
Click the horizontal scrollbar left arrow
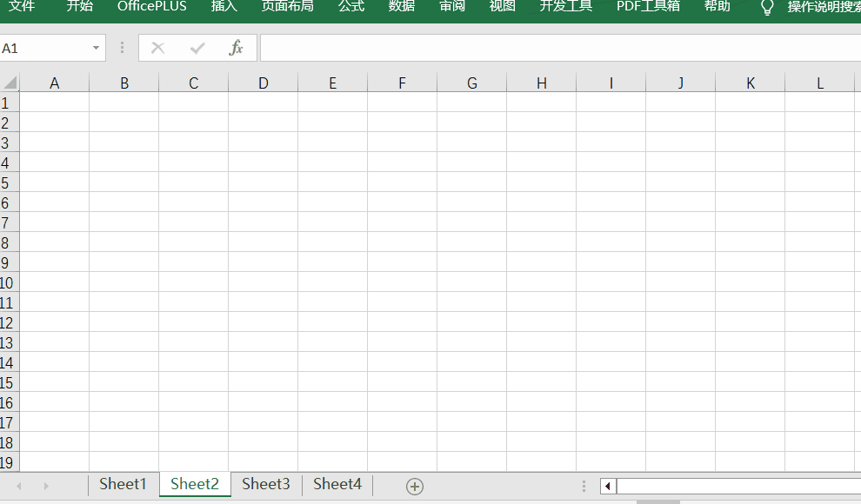pos(608,486)
